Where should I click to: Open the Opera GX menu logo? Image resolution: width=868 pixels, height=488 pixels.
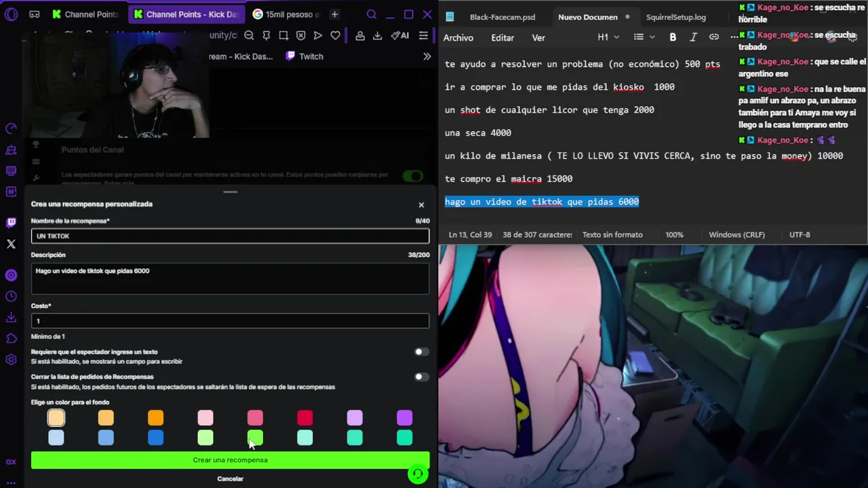pos(11,14)
